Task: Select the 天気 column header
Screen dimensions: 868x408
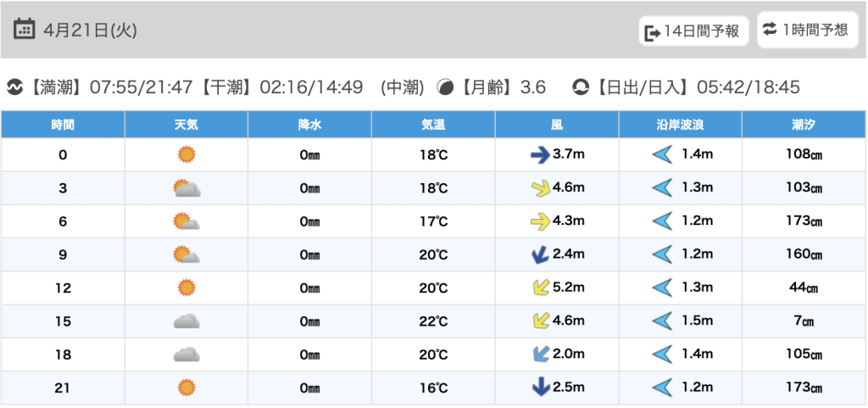Action: pos(186,125)
